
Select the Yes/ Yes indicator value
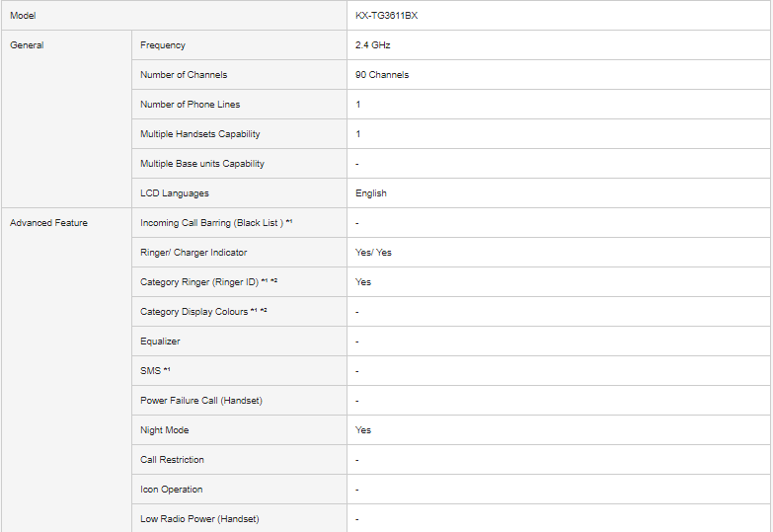click(x=373, y=253)
